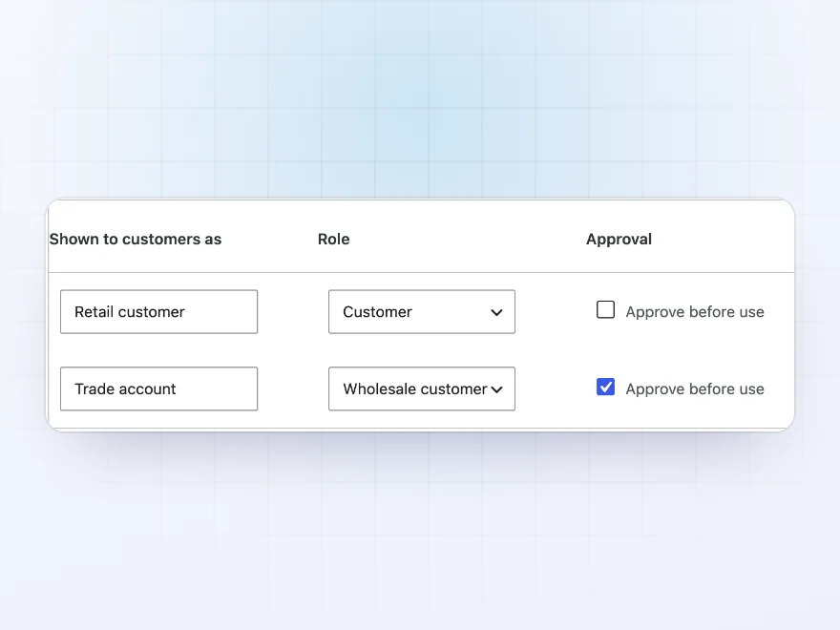This screenshot has height=630, width=840.
Task: Click 'Approve before use' label in Trade row
Action: point(695,388)
